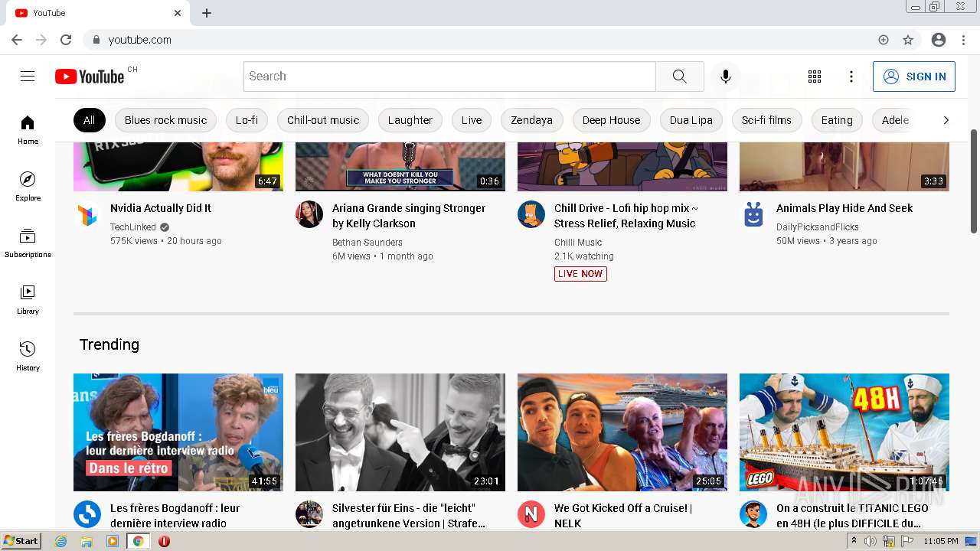Select the Zendaya chip
980x551 pixels.
[532, 120]
